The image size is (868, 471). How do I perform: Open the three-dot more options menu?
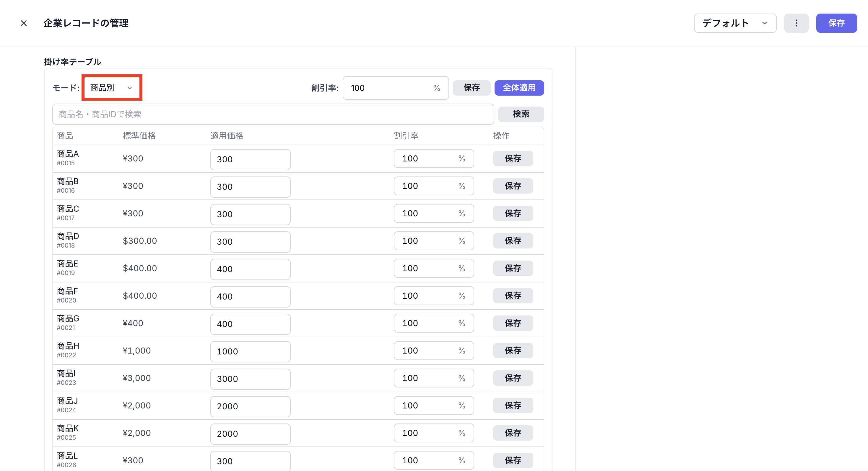[796, 23]
